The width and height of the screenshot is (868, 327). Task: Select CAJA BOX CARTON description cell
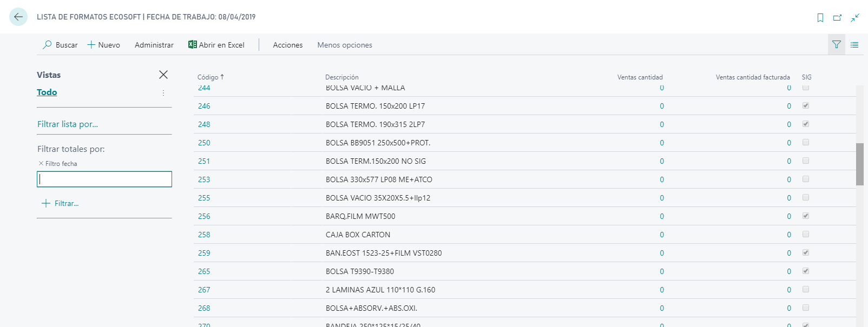pyautogui.click(x=358, y=235)
